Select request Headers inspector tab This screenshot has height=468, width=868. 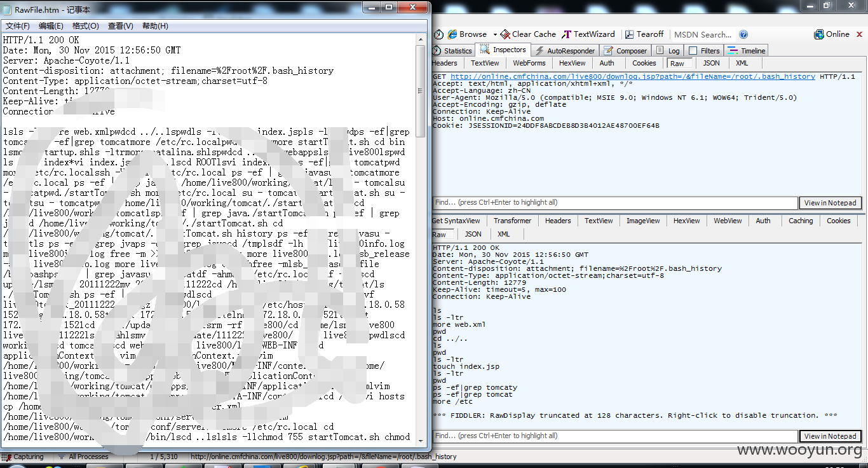pos(444,63)
